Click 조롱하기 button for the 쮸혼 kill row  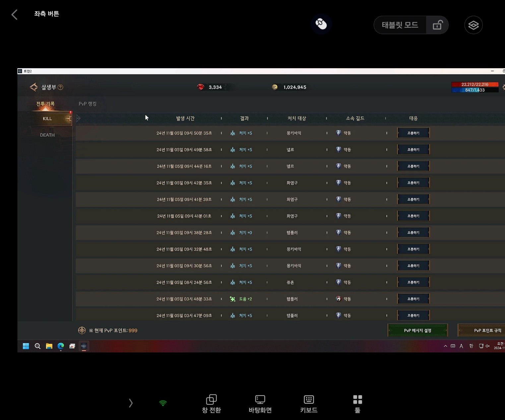tap(413, 282)
